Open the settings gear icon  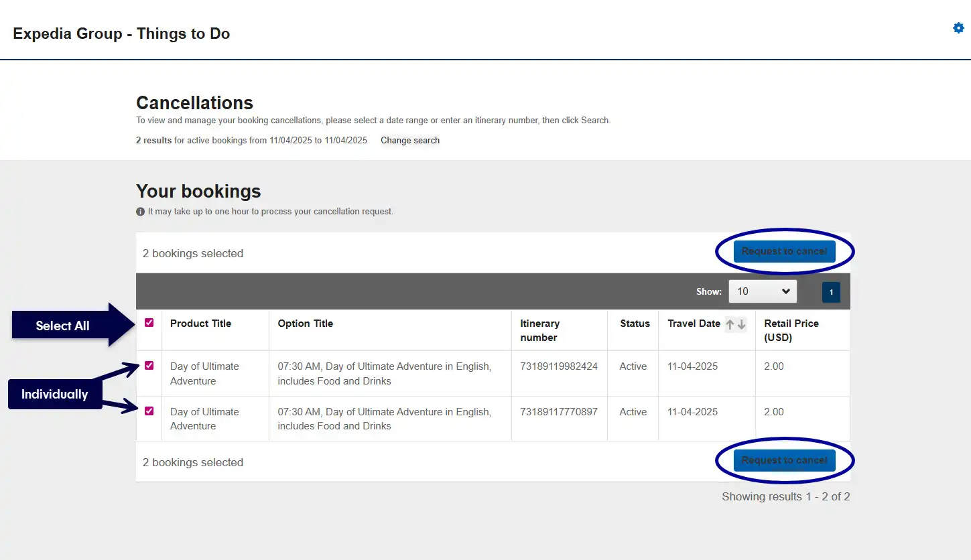click(958, 27)
